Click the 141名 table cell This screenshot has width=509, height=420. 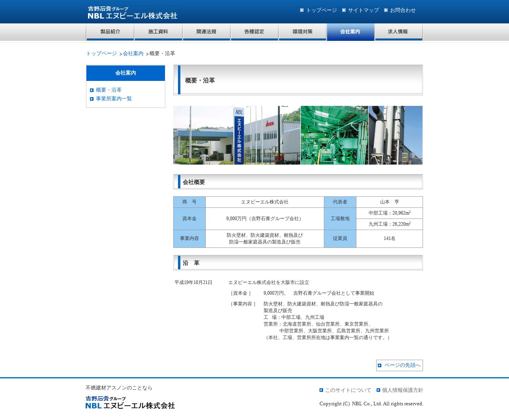click(390, 239)
